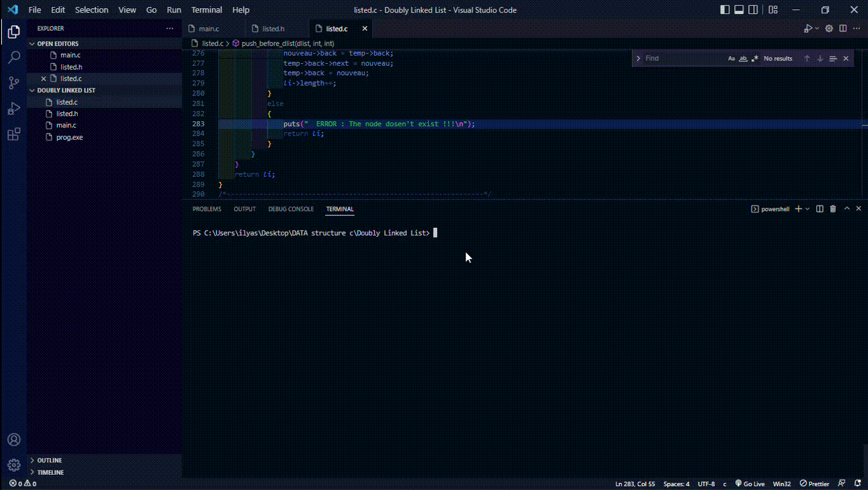
Task: Split the terminal panel
Action: point(819,209)
